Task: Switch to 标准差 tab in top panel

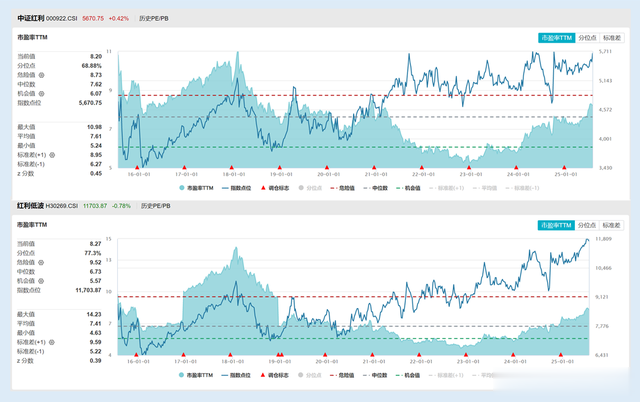Action: [x=611, y=38]
